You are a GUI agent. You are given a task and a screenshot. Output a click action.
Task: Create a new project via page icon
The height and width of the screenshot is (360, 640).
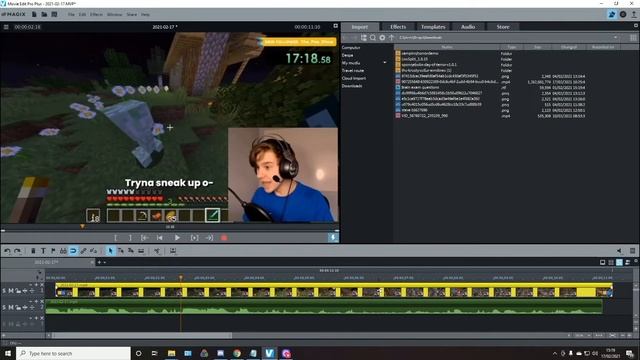[x=34, y=14]
